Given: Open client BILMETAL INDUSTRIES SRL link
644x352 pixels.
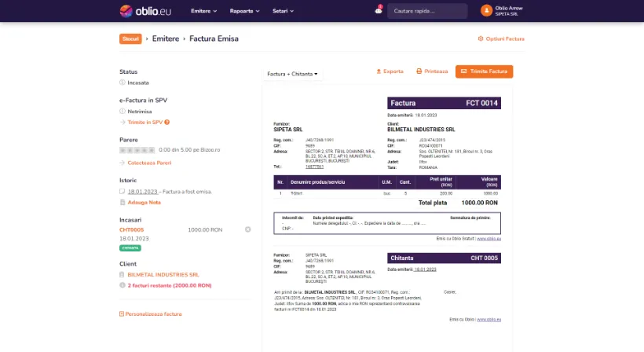Looking at the screenshot, I should pyautogui.click(x=163, y=275).
